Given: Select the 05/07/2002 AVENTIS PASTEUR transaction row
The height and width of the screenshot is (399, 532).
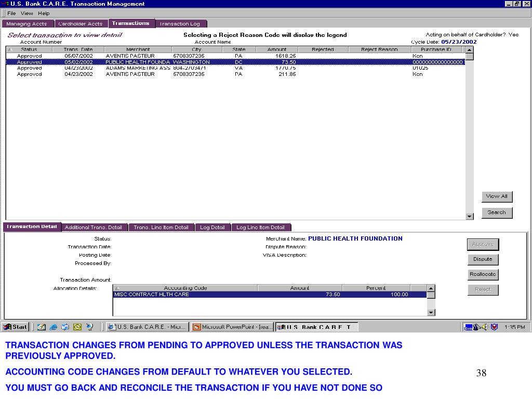Looking at the screenshot, I should (235, 56).
